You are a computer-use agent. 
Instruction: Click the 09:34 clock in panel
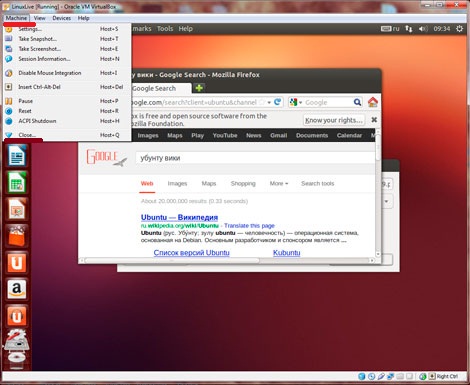click(x=442, y=29)
